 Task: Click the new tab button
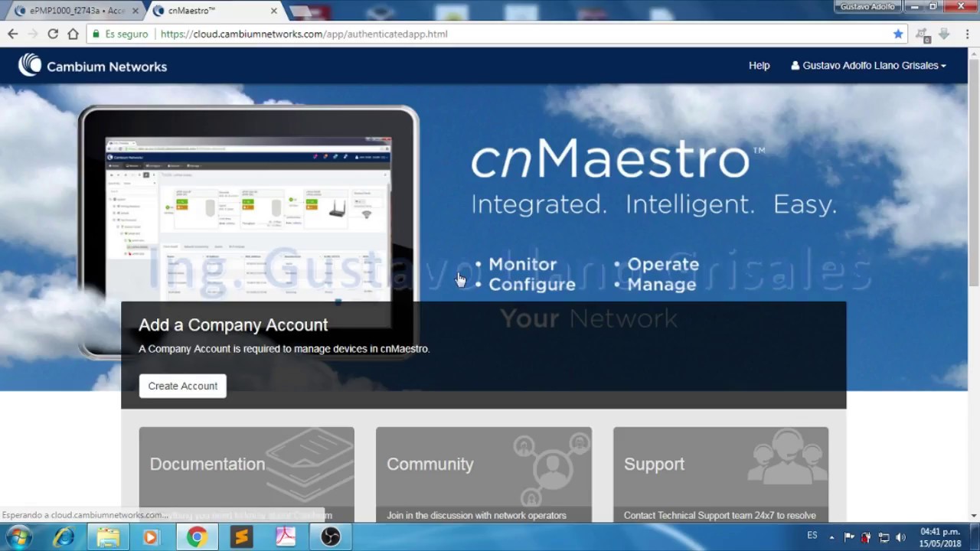click(x=301, y=11)
